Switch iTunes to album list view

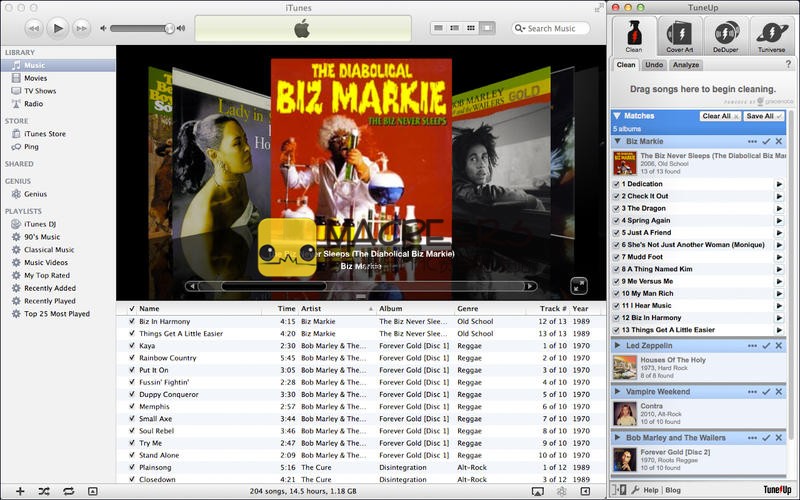[455, 28]
